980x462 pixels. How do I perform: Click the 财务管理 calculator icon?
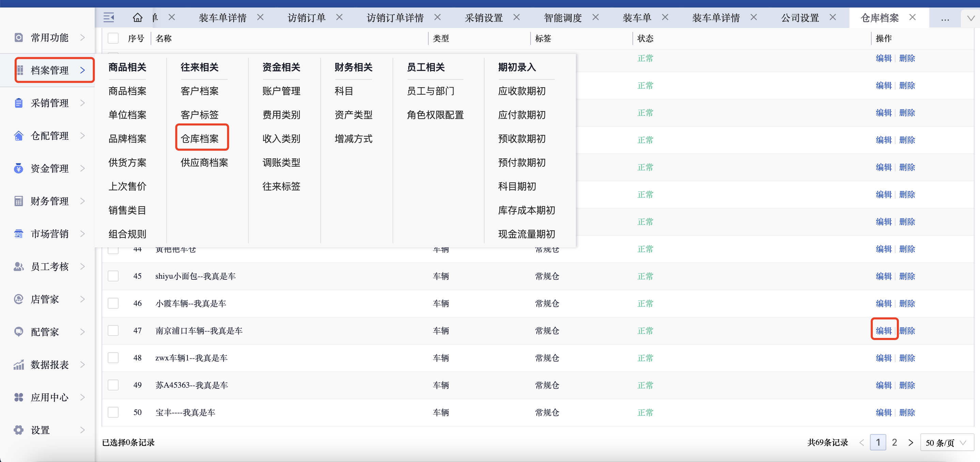(18, 201)
